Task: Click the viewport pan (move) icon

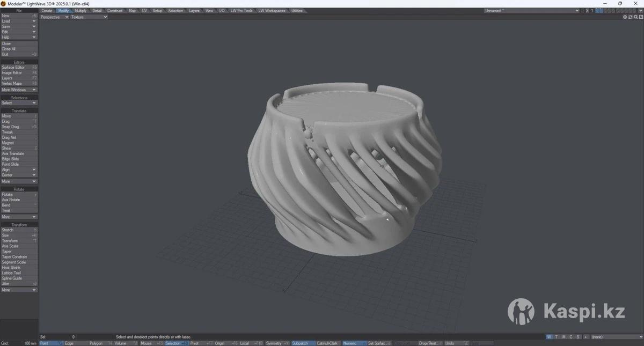Action: point(625,17)
